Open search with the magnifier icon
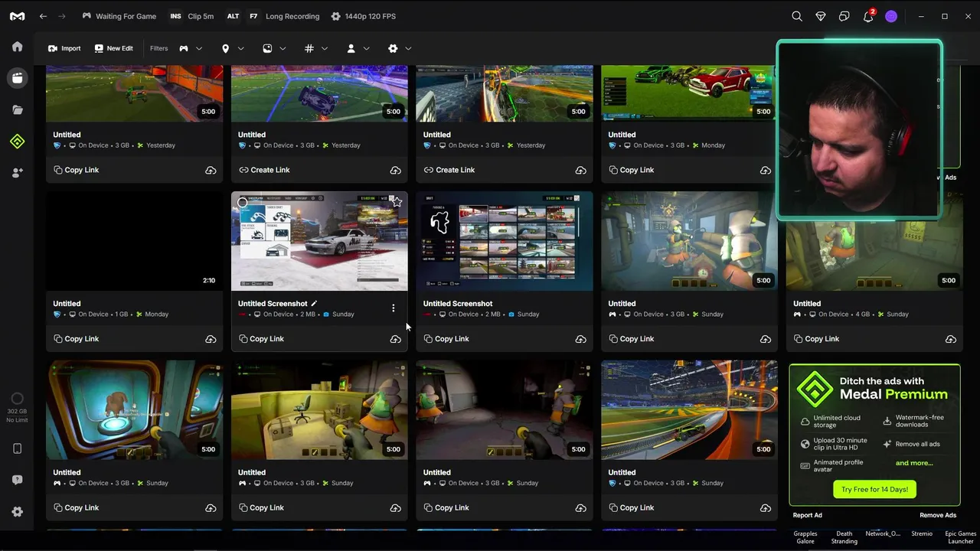This screenshot has height=551, width=980. (797, 16)
